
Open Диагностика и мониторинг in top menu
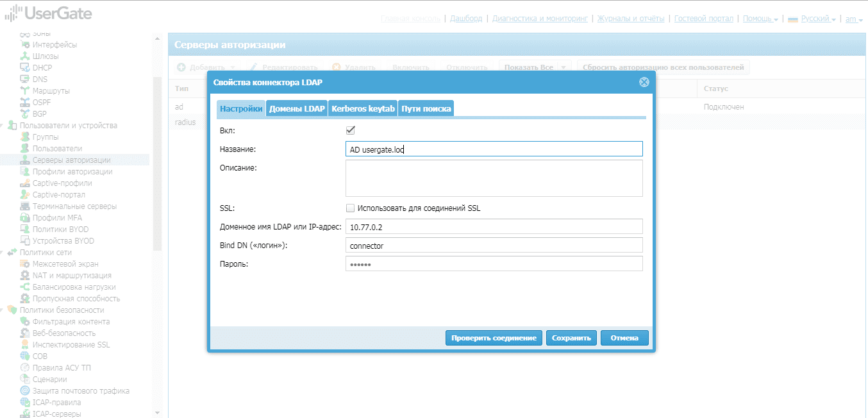[x=540, y=19]
